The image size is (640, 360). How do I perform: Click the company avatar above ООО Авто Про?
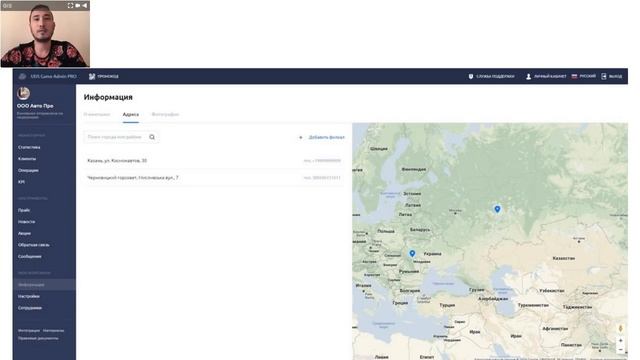[x=23, y=93]
